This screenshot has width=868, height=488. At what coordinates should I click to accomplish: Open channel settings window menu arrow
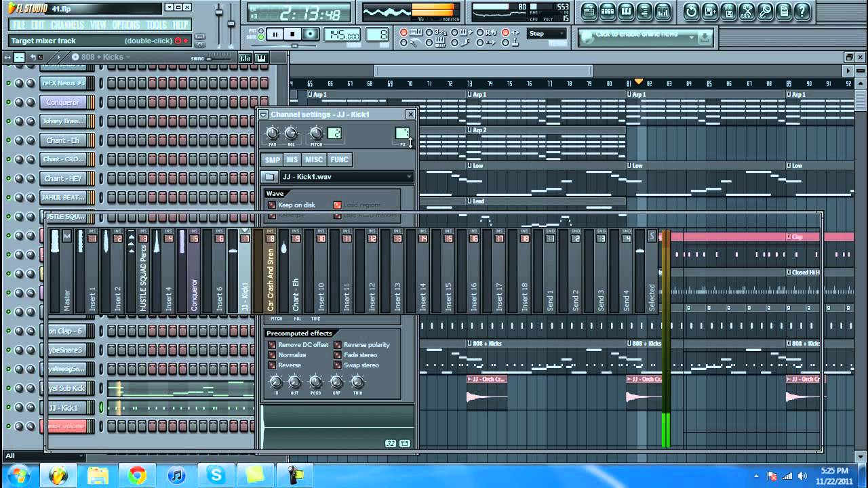click(x=264, y=115)
